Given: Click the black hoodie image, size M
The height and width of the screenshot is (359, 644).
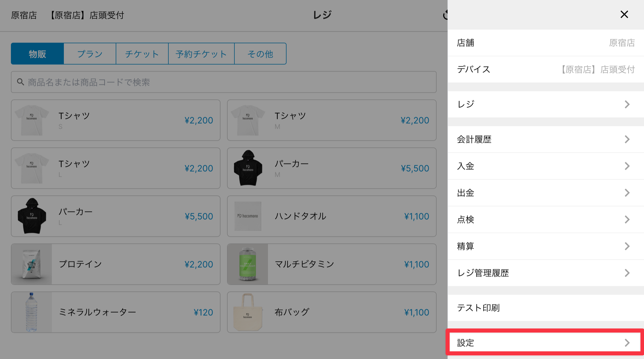Looking at the screenshot, I should (x=248, y=168).
